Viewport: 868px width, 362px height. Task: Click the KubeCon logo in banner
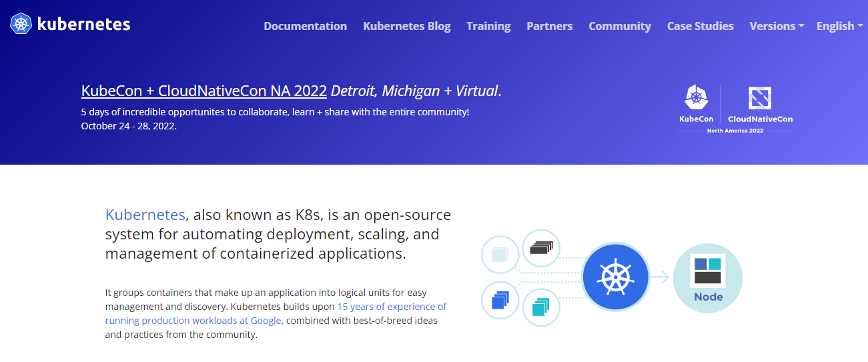(696, 104)
